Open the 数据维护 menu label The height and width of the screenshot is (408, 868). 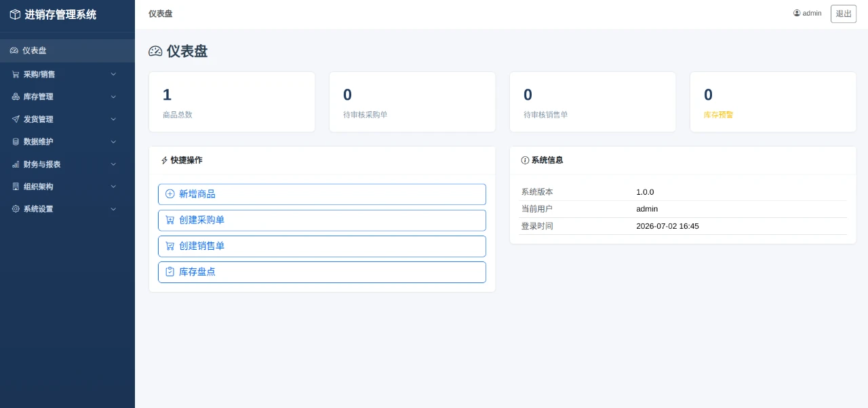click(x=39, y=141)
